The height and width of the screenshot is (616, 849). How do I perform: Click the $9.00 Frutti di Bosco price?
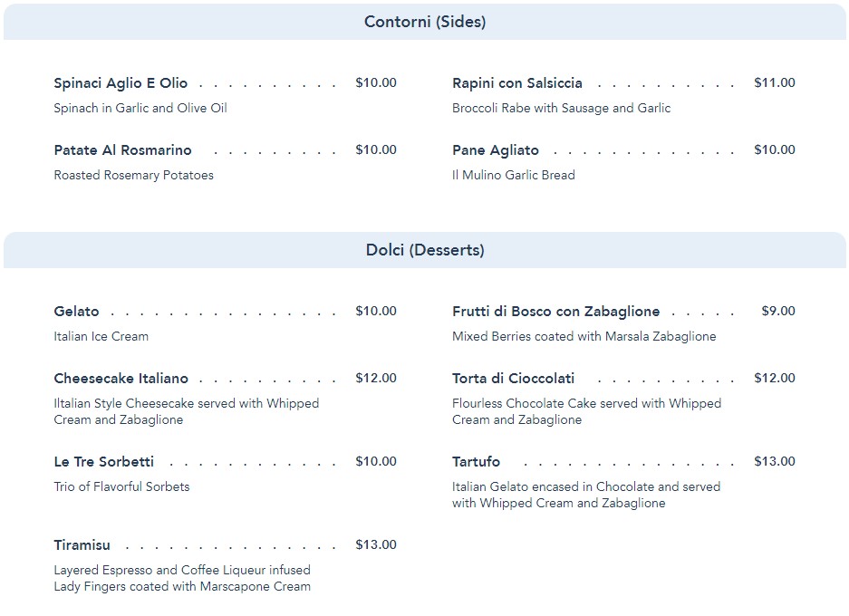coord(777,312)
